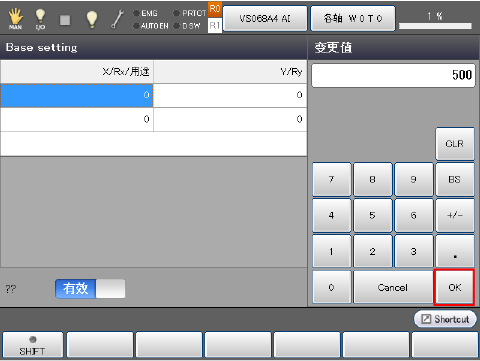Screen dimensions: 480x361
Task: Click the Cancel button
Action: [x=393, y=287]
